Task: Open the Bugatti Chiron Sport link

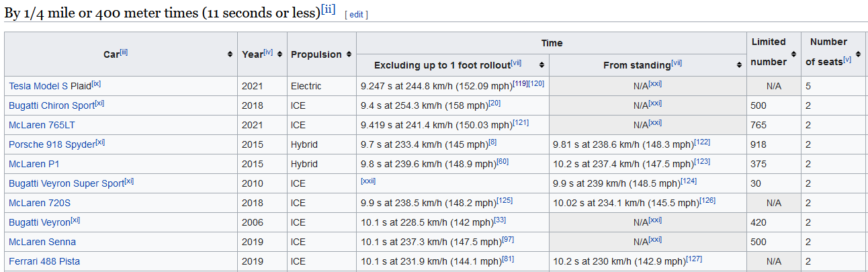Action: point(51,105)
